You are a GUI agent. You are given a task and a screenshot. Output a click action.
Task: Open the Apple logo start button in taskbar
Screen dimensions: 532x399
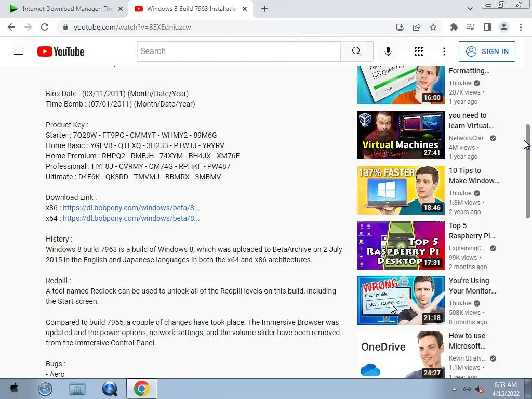[14, 389]
